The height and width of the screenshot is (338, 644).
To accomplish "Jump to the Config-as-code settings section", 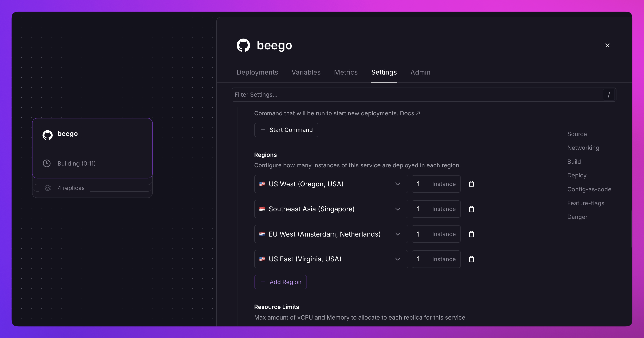I will point(589,189).
